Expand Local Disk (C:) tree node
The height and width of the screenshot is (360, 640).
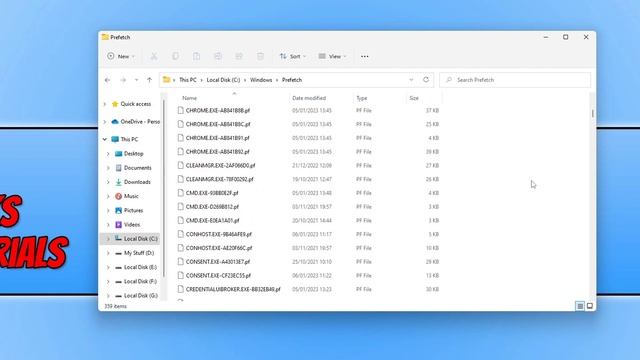pyautogui.click(x=108, y=239)
